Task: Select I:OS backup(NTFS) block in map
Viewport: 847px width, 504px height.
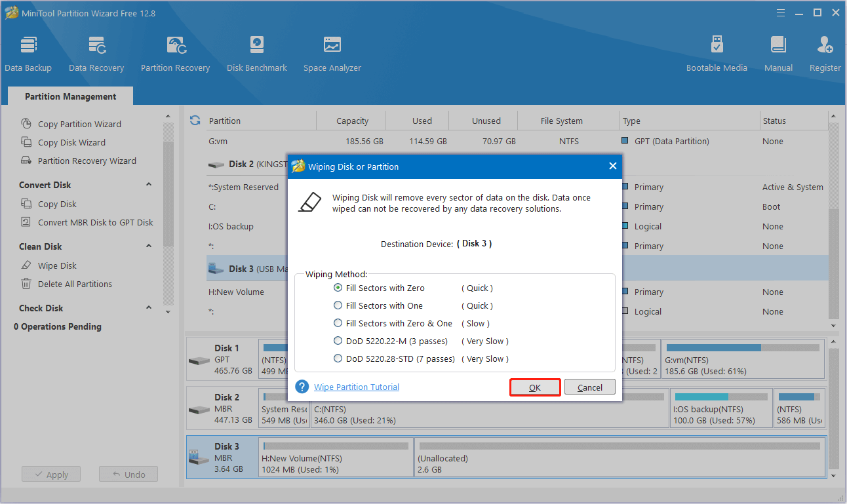Action: (720, 408)
